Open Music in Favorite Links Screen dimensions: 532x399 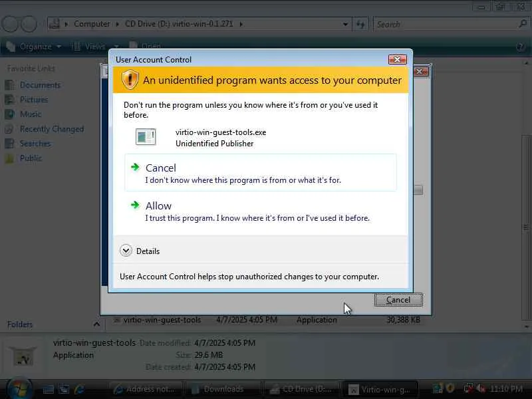pos(31,114)
